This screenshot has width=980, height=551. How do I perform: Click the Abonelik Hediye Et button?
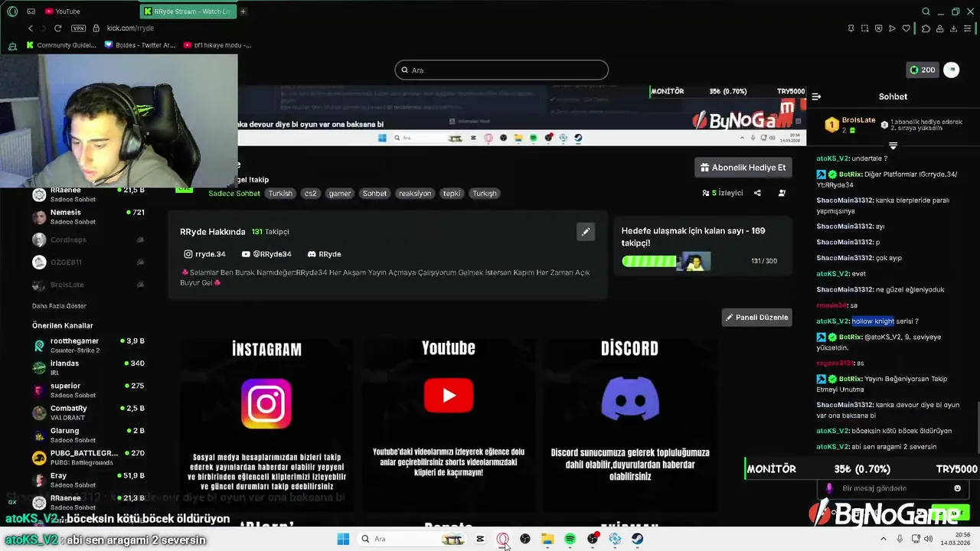pos(743,168)
